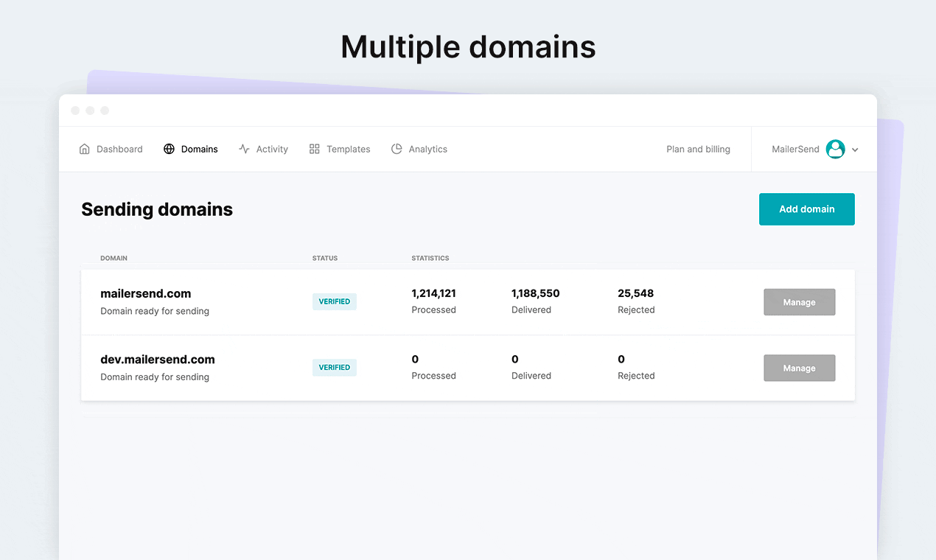Viewport: 936px width, 560px height.
Task: Click the Add domain button
Action: (x=807, y=209)
